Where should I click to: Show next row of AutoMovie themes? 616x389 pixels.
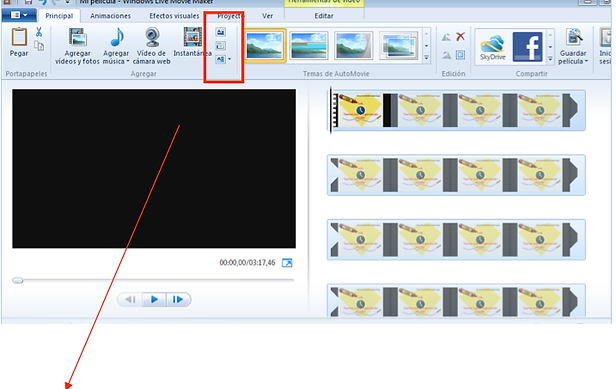click(426, 46)
